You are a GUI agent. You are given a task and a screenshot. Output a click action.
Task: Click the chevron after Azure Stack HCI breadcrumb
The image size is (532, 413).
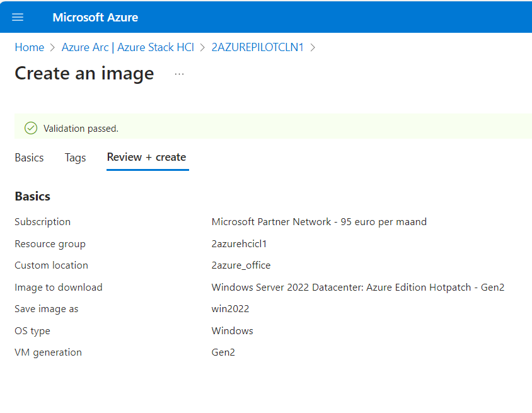pos(202,47)
